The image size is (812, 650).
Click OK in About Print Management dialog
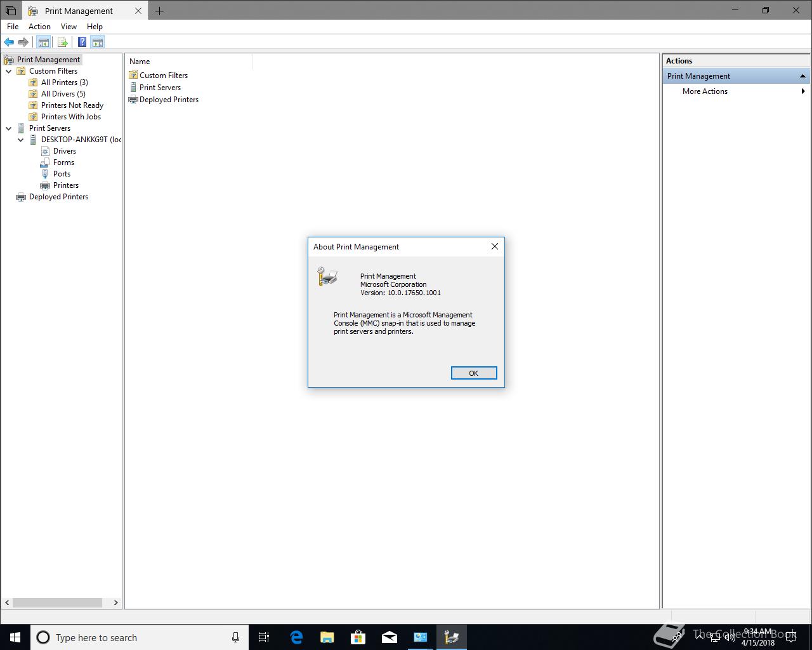coord(473,373)
